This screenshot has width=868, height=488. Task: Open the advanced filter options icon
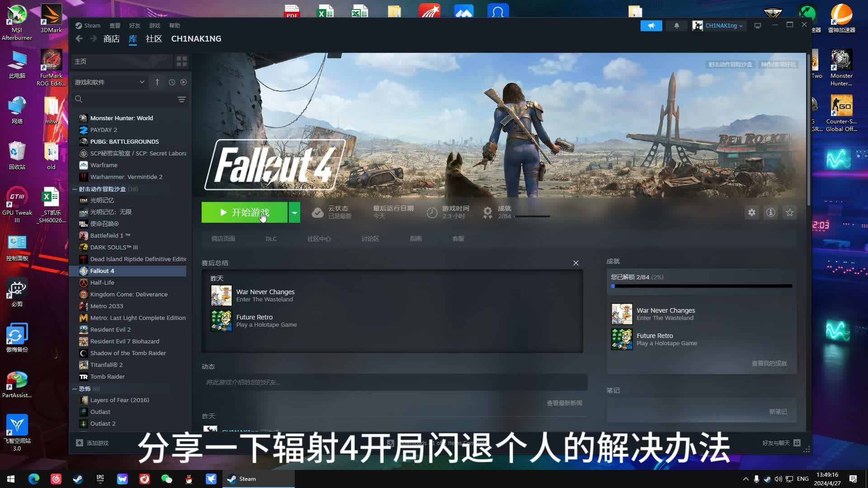pos(182,99)
